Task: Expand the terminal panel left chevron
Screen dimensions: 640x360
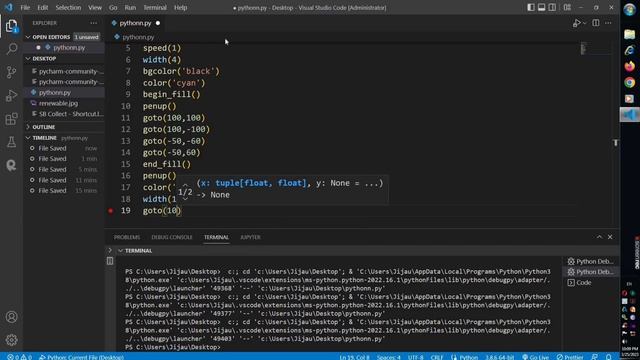Action: [x=110, y=250]
